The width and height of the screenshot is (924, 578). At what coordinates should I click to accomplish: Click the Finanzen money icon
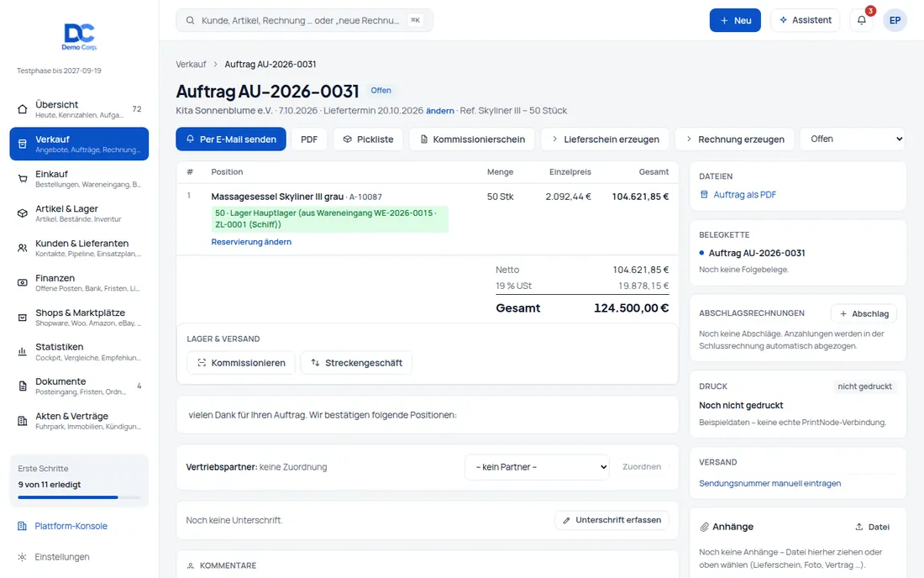[23, 283]
